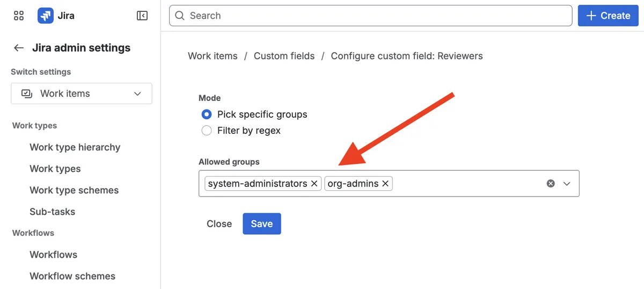Open Work type hierarchy in sidebar

coord(75,147)
